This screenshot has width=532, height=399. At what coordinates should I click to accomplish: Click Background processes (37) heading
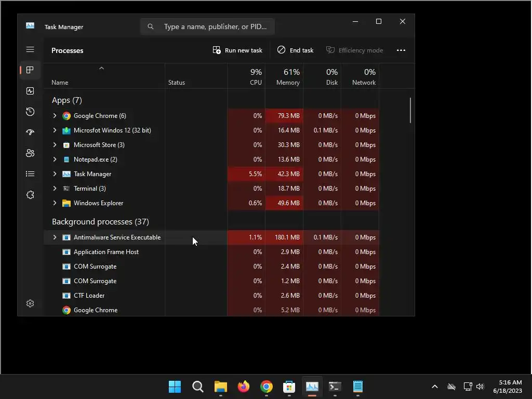(x=100, y=221)
